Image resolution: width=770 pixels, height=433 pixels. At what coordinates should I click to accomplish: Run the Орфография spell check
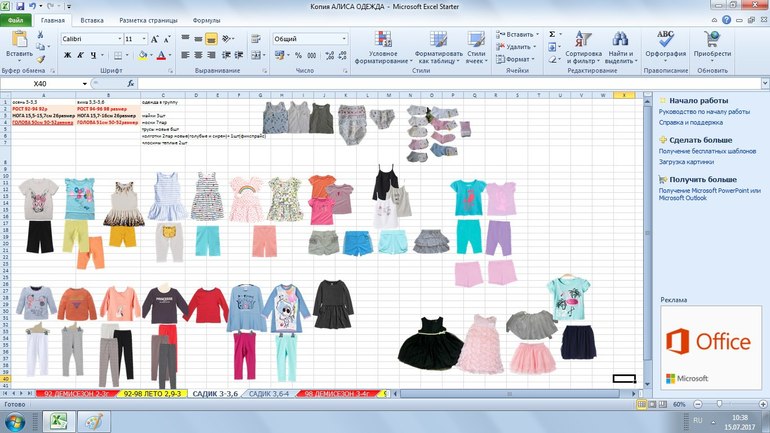(x=665, y=38)
